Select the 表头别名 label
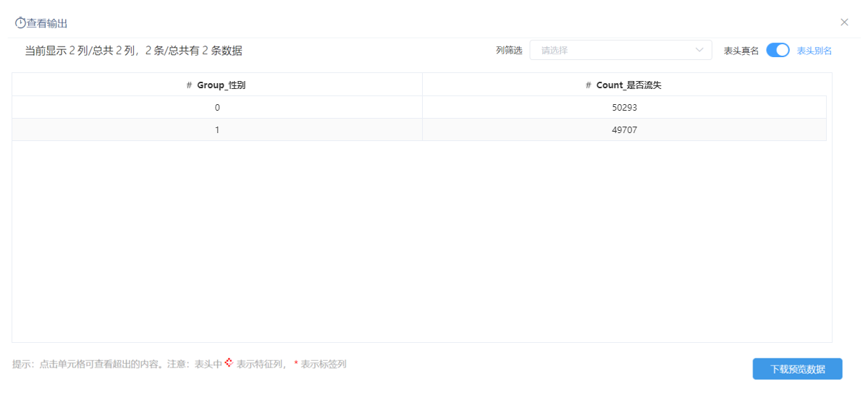Viewport: 868px width, 400px height. 814,51
